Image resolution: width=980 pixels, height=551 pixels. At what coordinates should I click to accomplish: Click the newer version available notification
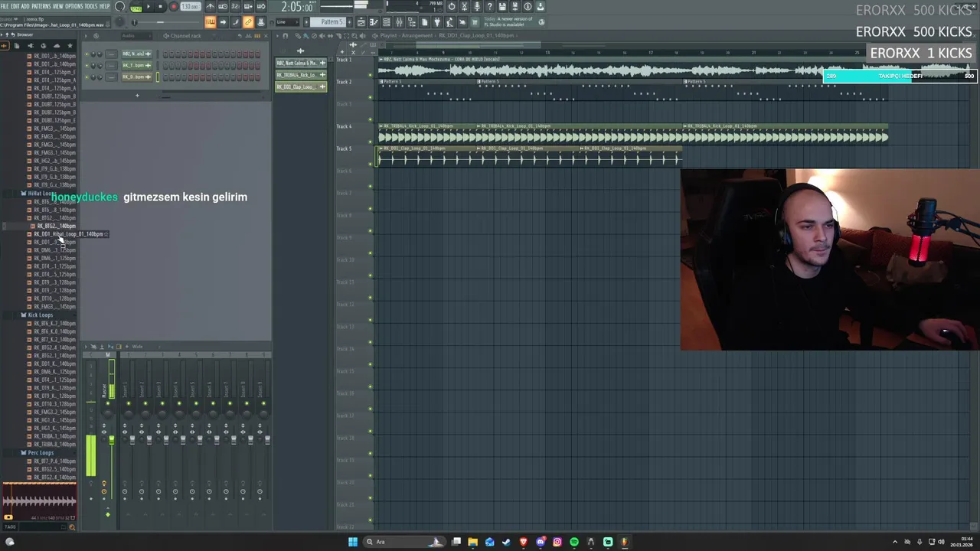[509, 21]
